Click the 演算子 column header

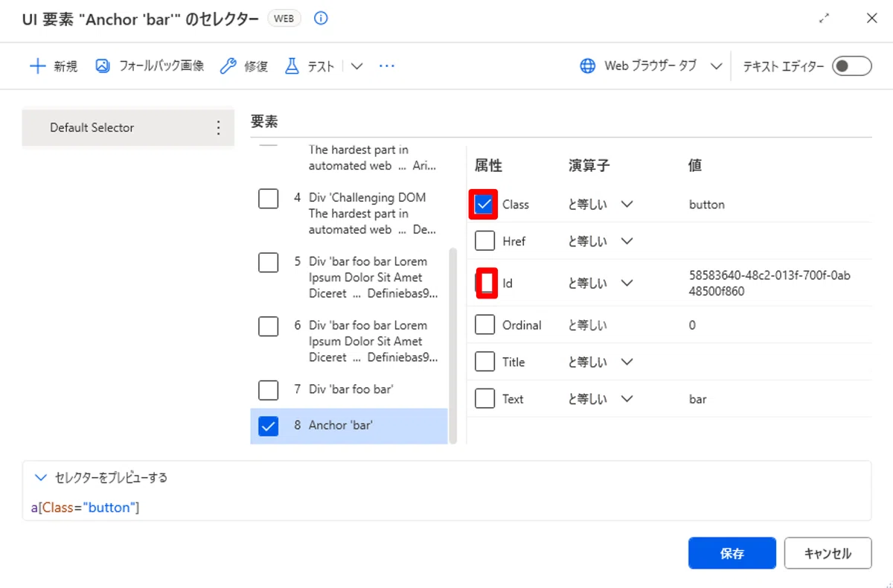pyautogui.click(x=589, y=165)
